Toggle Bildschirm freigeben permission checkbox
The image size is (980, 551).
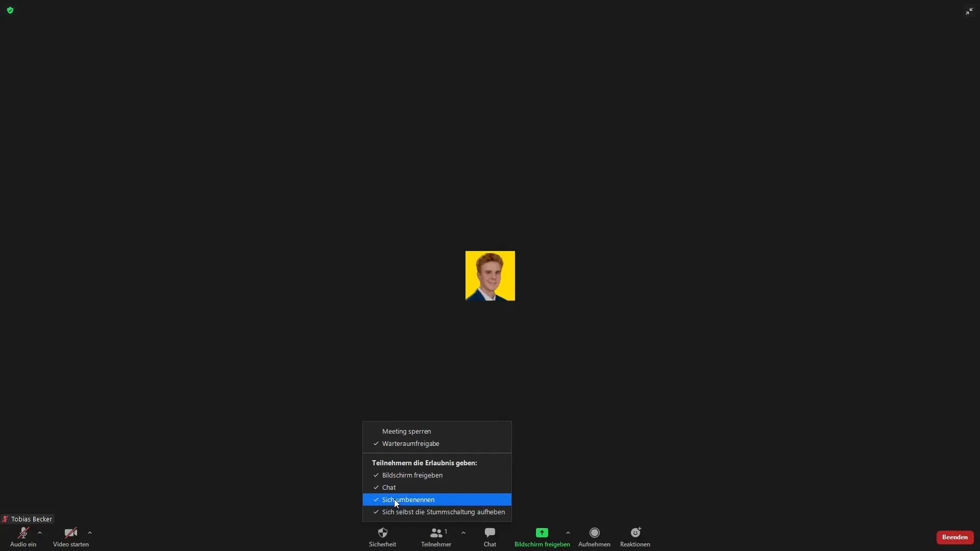click(x=412, y=475)
